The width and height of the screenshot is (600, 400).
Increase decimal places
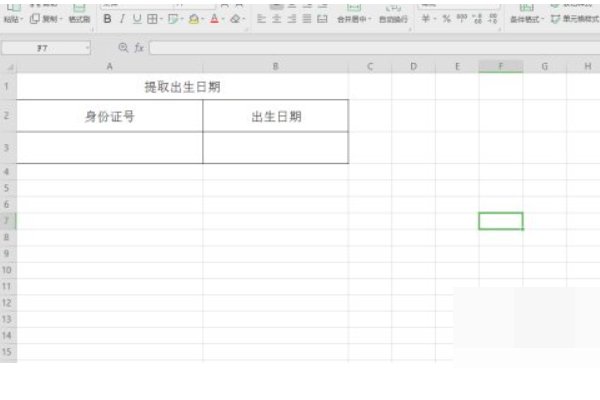point(478,18)
